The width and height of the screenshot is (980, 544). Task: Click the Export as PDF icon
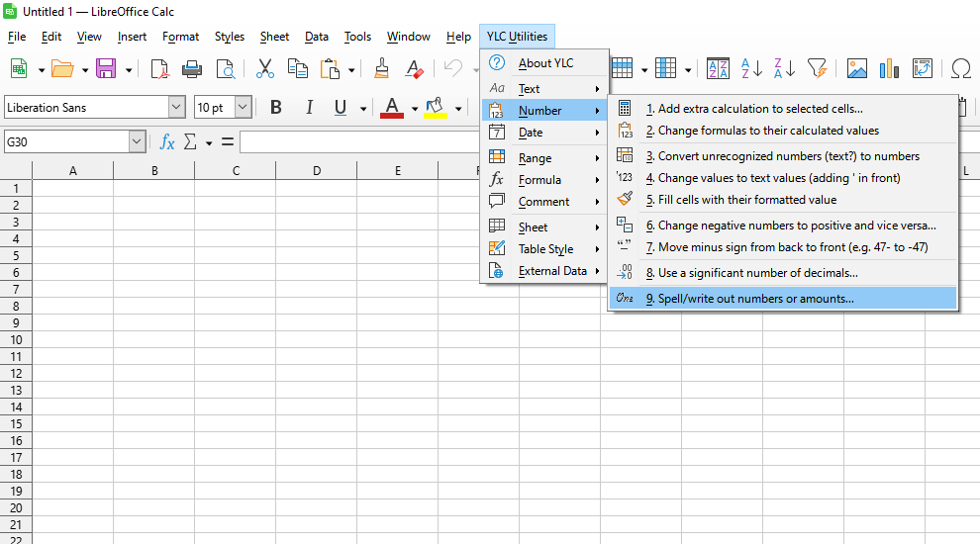pyautogui.click(x=159, y=68)
